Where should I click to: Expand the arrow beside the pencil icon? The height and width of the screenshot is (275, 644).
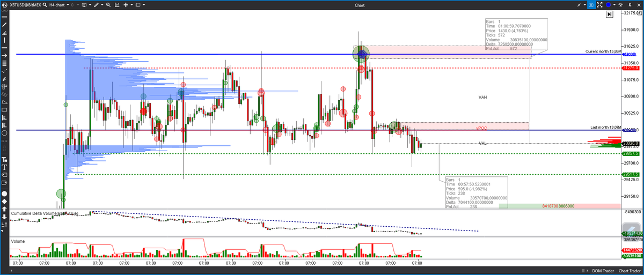pos(102,5)
